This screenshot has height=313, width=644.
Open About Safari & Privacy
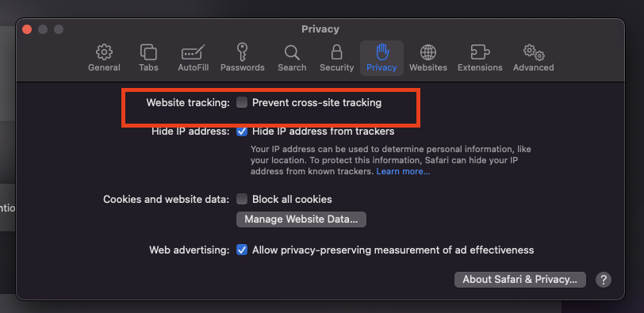pyautogui.click(x=520, y=280)
